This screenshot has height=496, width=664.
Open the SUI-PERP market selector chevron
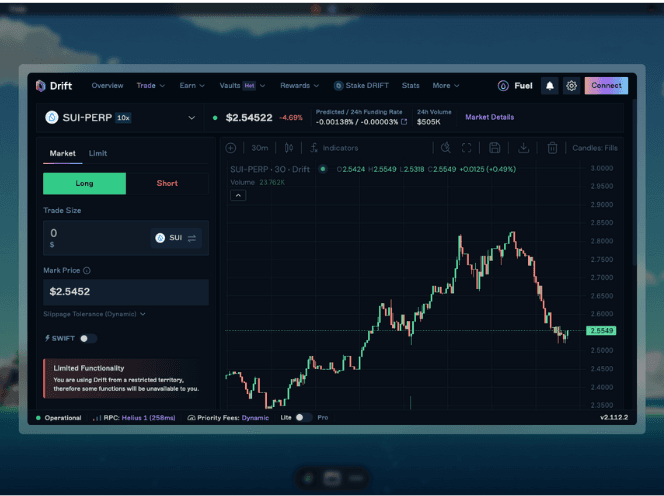[191, 118]
